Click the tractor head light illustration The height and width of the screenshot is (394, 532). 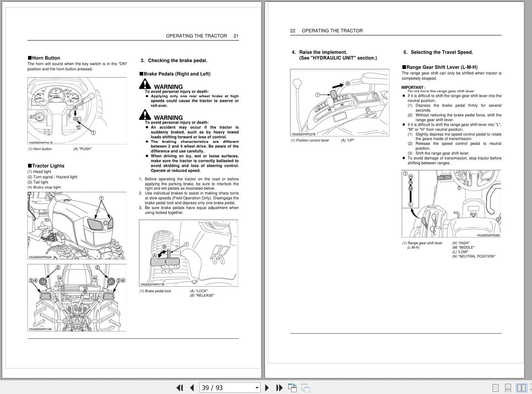[77, 225]
